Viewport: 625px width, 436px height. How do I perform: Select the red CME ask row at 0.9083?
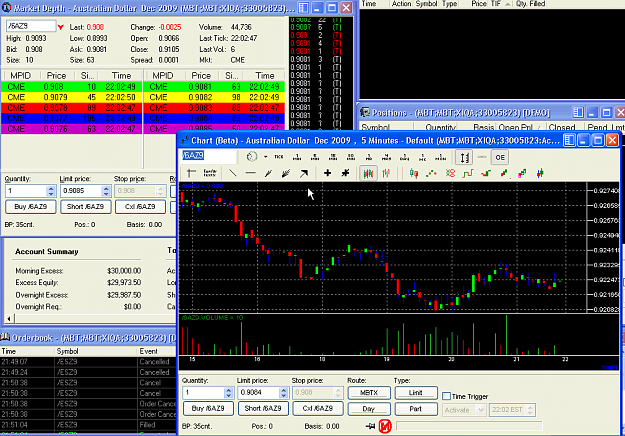214,108
